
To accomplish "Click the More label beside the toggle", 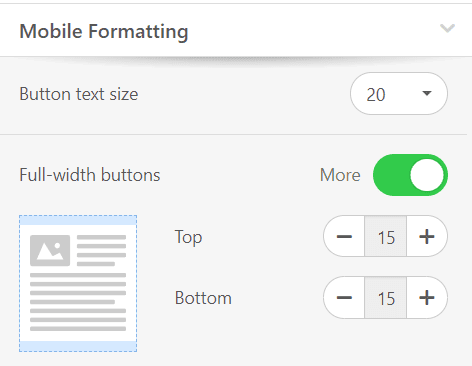I will point(340,175).
